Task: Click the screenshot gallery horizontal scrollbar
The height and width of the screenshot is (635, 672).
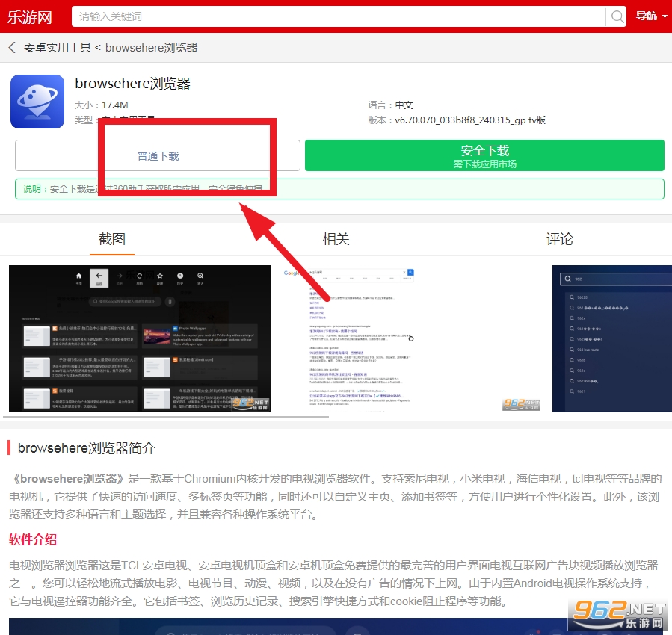Action: pos(166,417)
